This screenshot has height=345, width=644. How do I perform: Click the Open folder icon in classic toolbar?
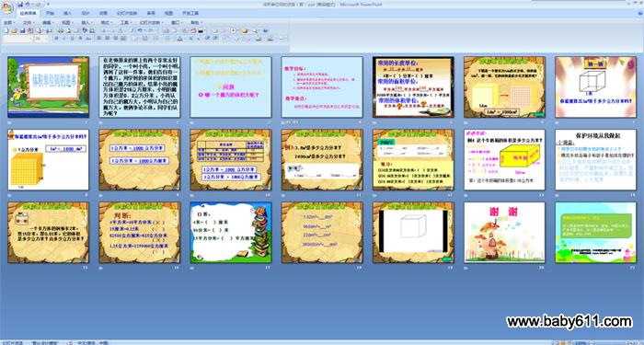point(14,30)
